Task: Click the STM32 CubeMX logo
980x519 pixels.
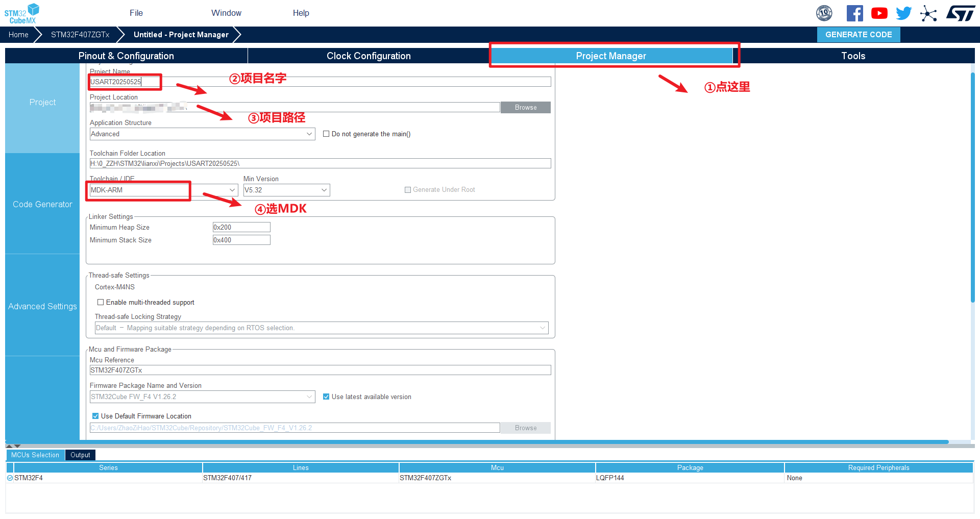Action: coord(21,13)
